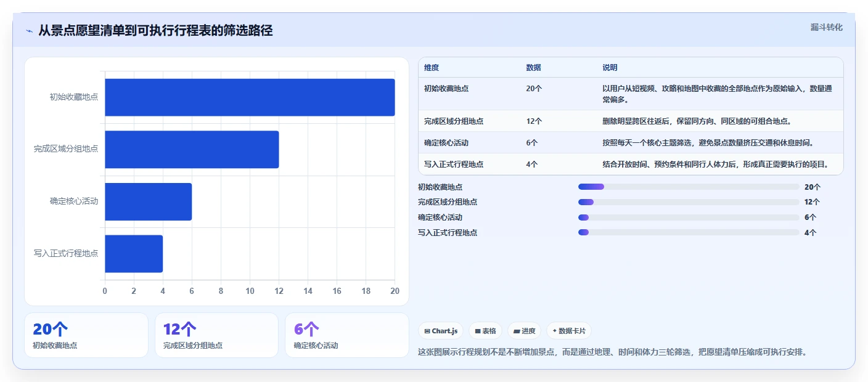Image resolution: width=868 pixels, height=382 pixels.
Task: Click the 写入正式行程地点 progress bar showing 4个
Action: (689, 232)
